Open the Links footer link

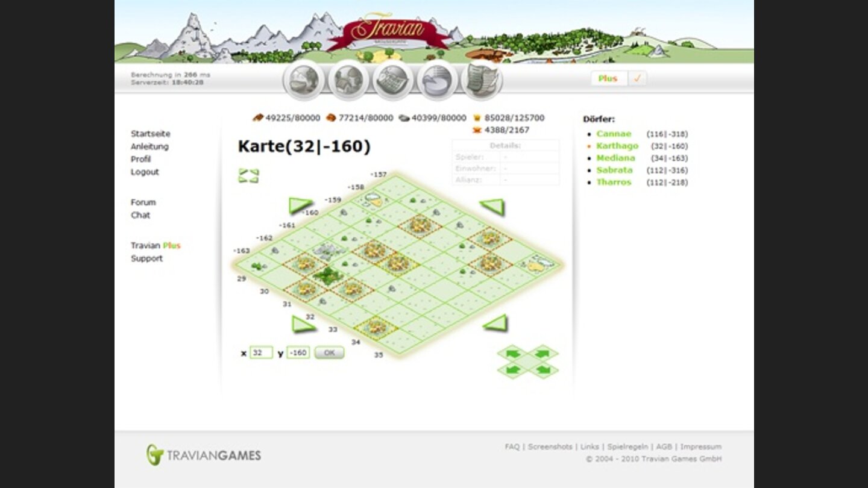(x=590, y=447)
